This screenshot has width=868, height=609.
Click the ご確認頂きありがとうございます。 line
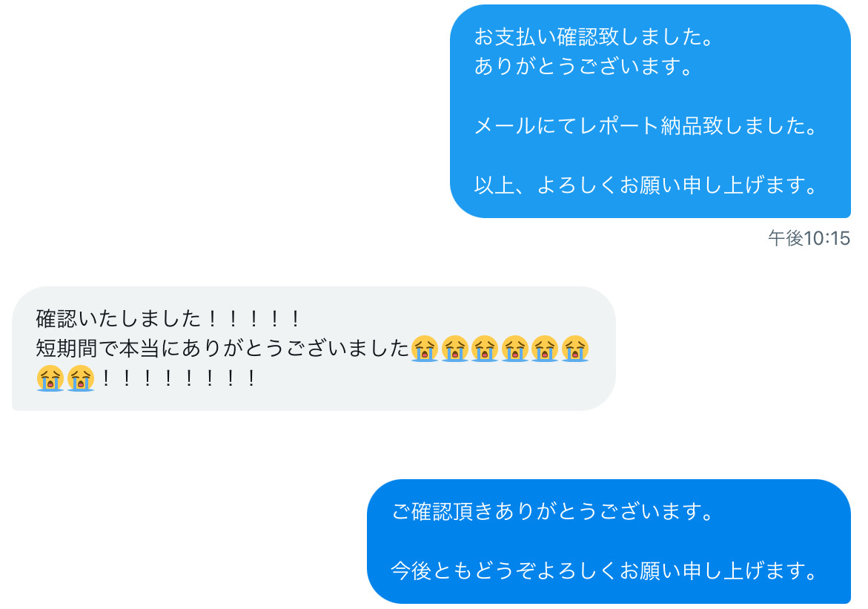554,512
